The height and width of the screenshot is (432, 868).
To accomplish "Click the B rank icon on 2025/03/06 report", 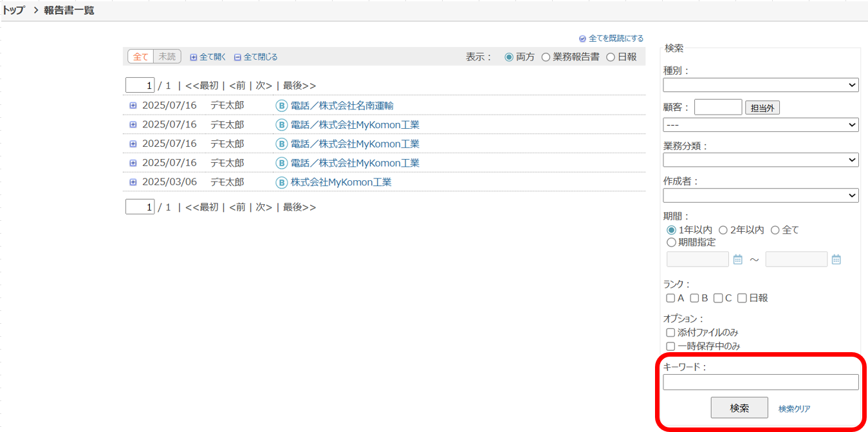I will tap(281, 182).
